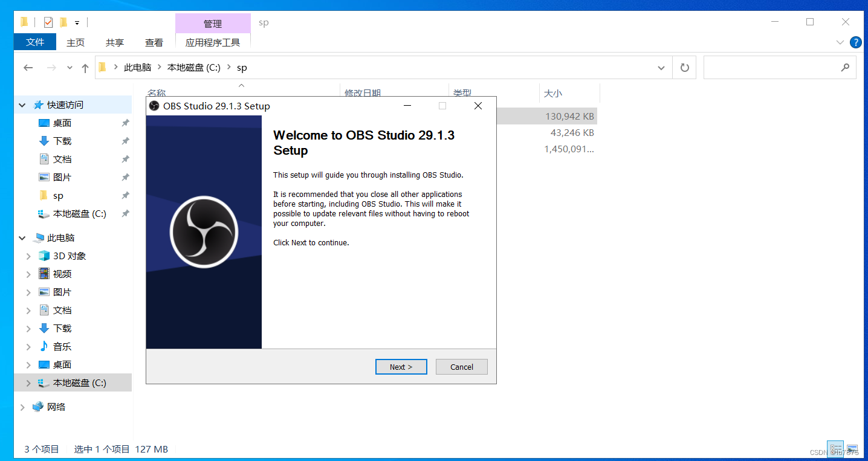
Task: Open 文档 under quick access
Action: [x=62, y=160]
